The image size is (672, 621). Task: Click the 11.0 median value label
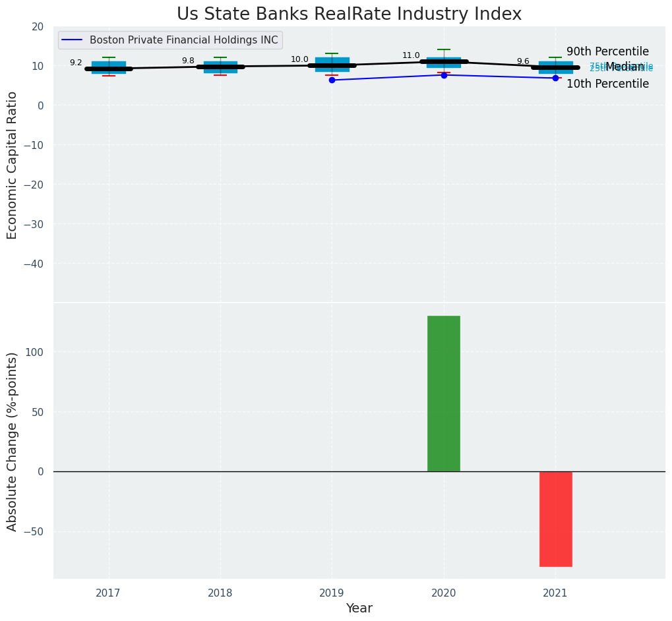(411, 55)
